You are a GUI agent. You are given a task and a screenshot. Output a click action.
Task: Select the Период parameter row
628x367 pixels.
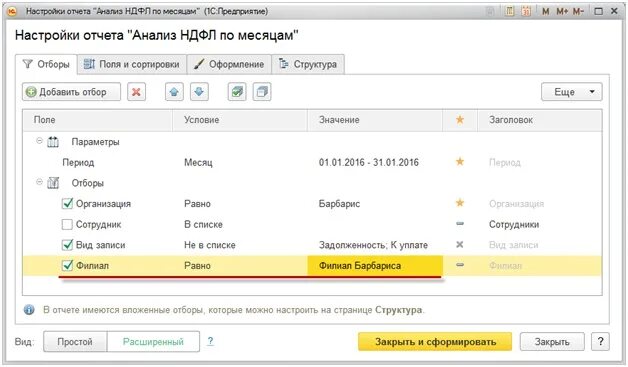[312, 162]
